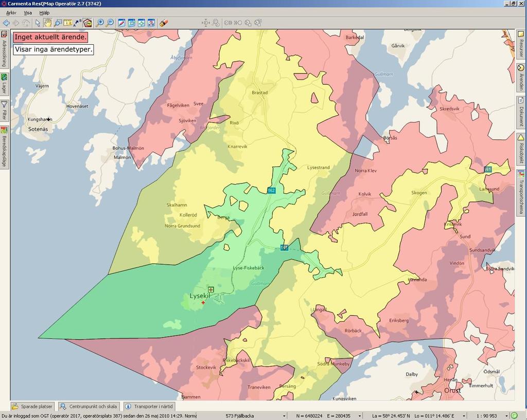Click the Visar inga ärendetyper label
Image resolution: width=527 pixels, height=420 pixels.
click(x=54, y=49)
